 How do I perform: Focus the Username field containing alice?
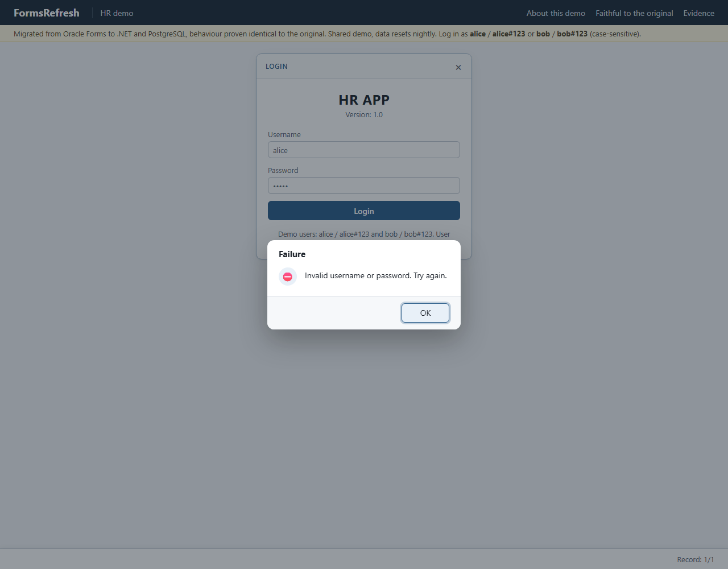point(364,150)
